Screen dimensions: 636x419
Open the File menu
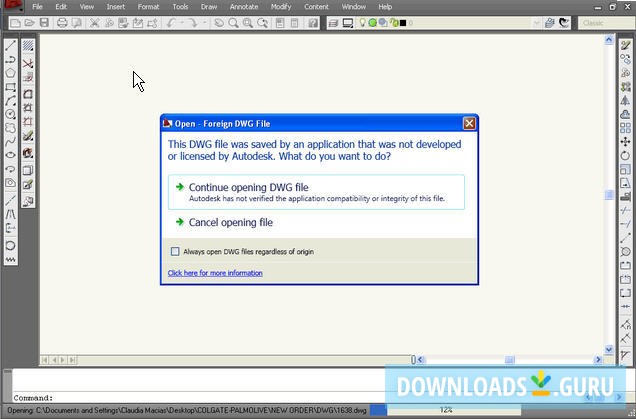pyautogui.click(x=37, y=7)
